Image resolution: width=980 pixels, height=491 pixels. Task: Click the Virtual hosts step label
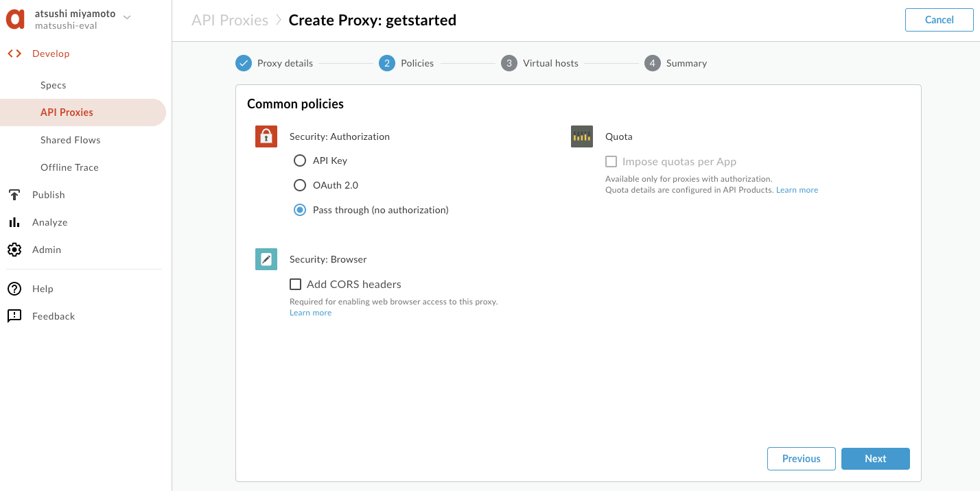tap(551, 63)
